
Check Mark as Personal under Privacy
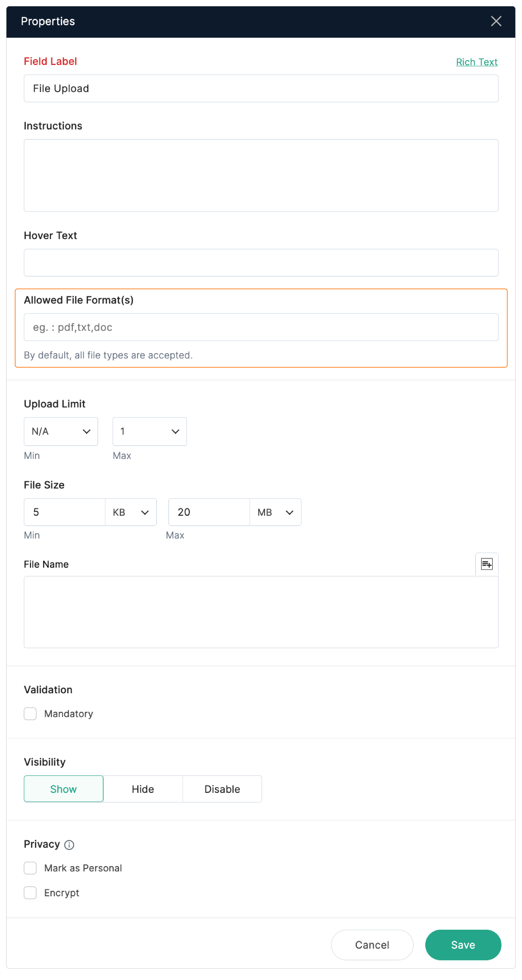30,868
